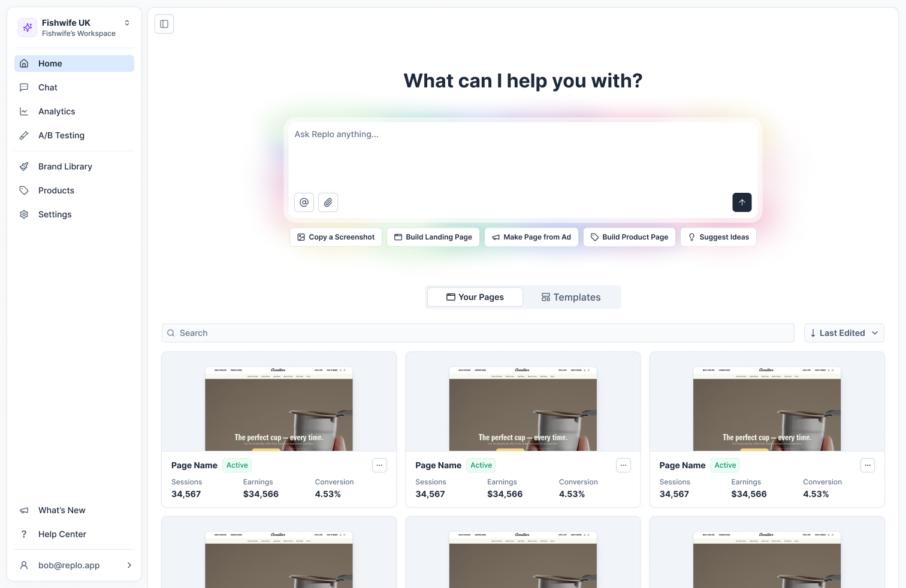Expand the Fishwife UK workspace switcher
Image resolution: width=906 pixels, height=588 pixels.
tap(127, 23)
